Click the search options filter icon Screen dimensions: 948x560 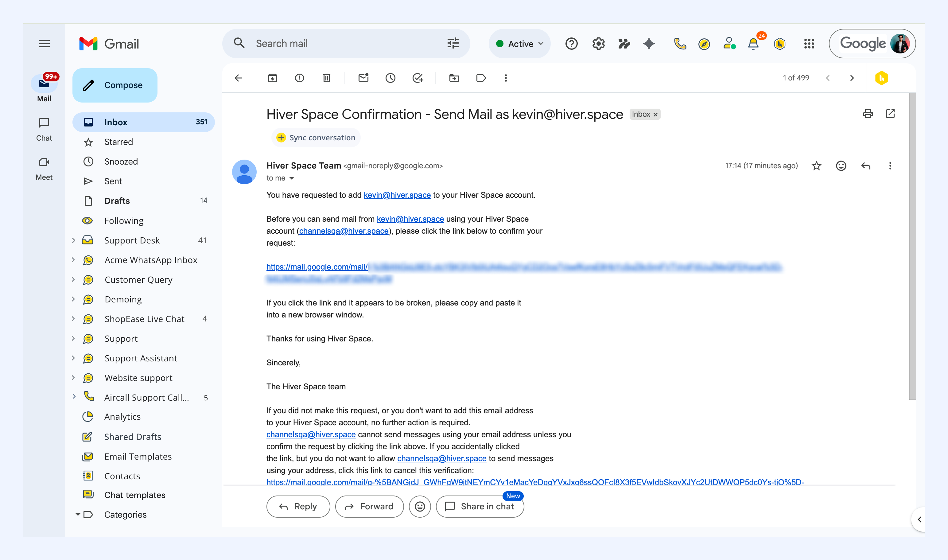pyautogui.click(x=453, y=43)
